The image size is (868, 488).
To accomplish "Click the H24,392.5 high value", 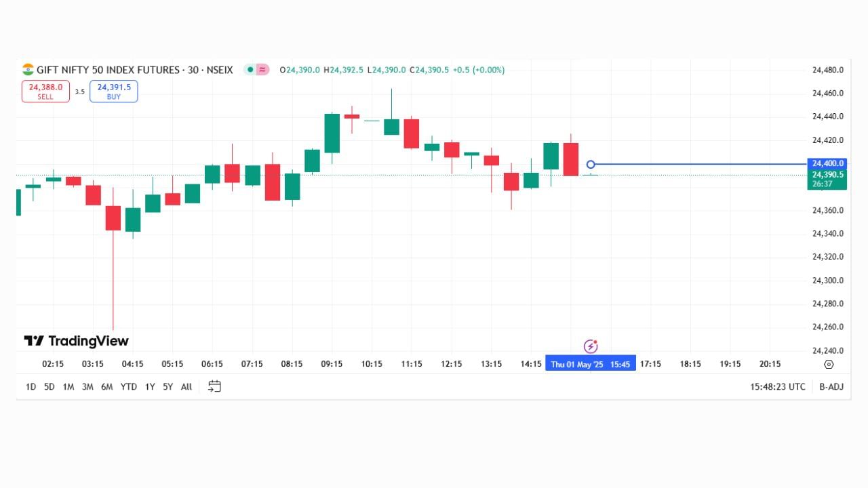I will (343, 70).
